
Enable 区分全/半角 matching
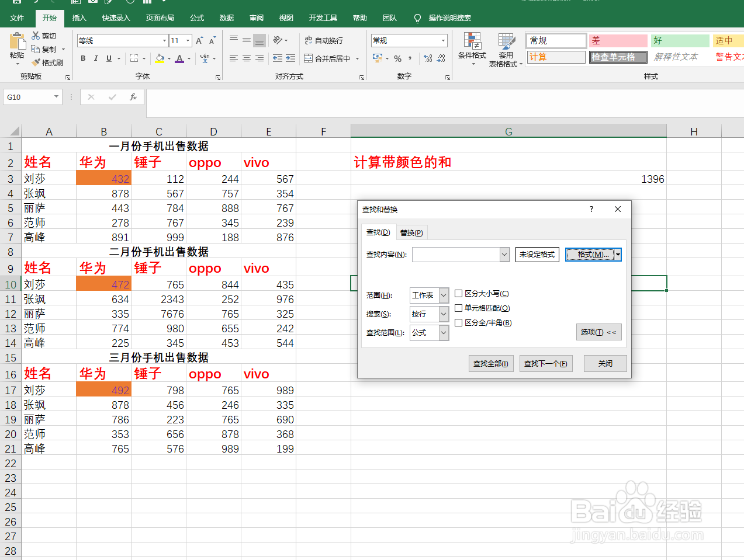pyautogui.click(x=459, y=322)
